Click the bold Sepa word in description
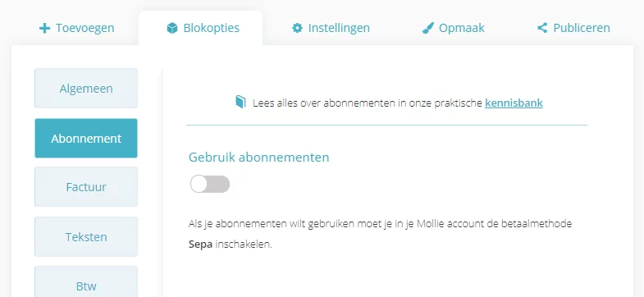The width and height of the screenshot is (644, 297). (x=200, y=244)
